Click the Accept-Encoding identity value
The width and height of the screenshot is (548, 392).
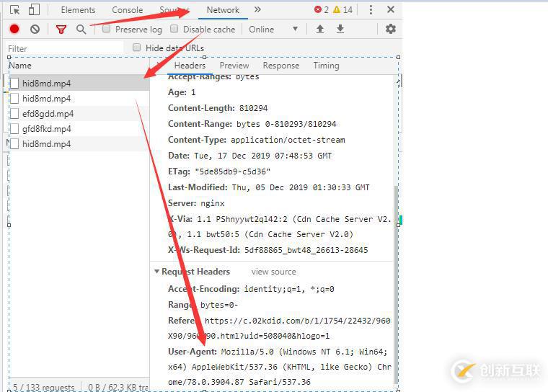289,289
